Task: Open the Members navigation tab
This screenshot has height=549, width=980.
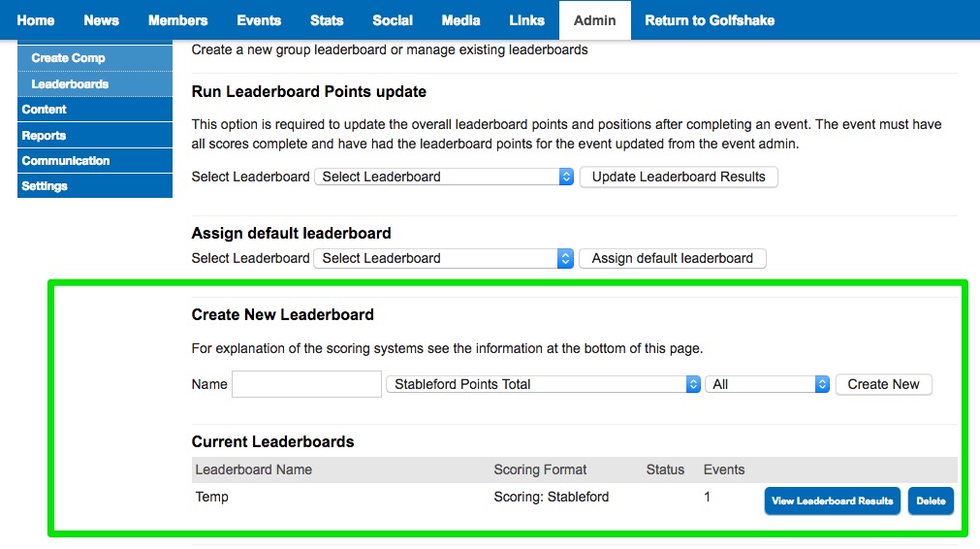Action: 177,20
